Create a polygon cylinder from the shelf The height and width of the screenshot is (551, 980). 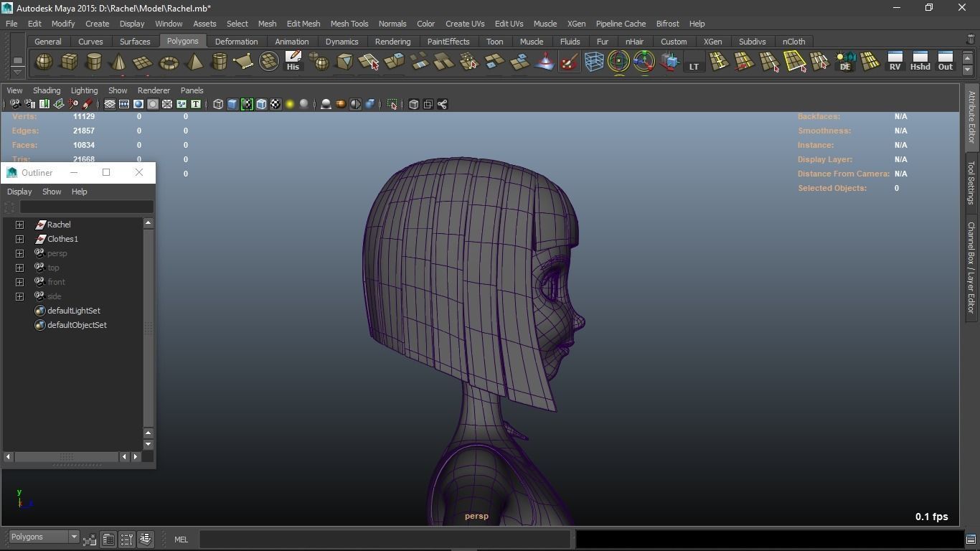pos(94,62)
